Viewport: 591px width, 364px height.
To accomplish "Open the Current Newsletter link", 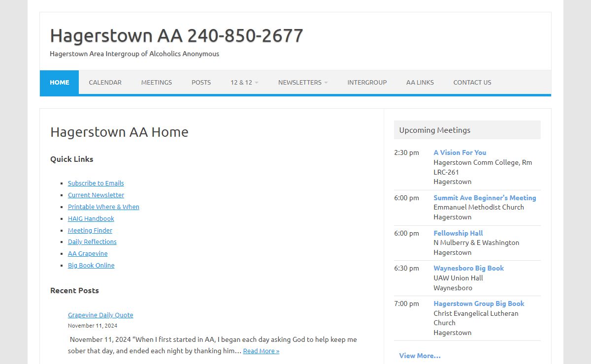I will tap(96, 195).
